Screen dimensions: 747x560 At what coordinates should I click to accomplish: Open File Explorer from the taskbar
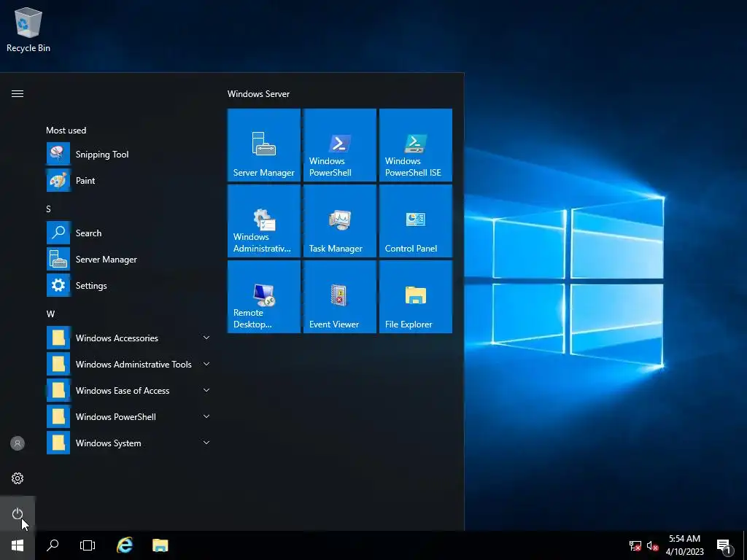pos(160,545)
